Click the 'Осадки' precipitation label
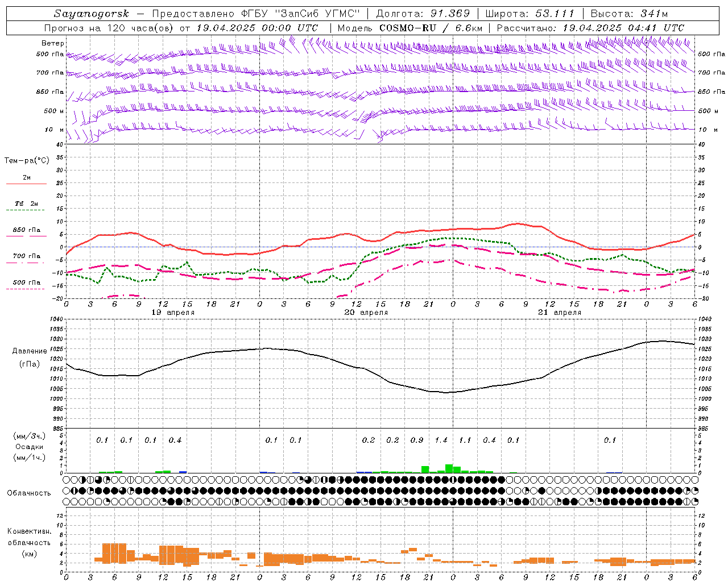Screen dimensions: 728x582 (29, 447)
